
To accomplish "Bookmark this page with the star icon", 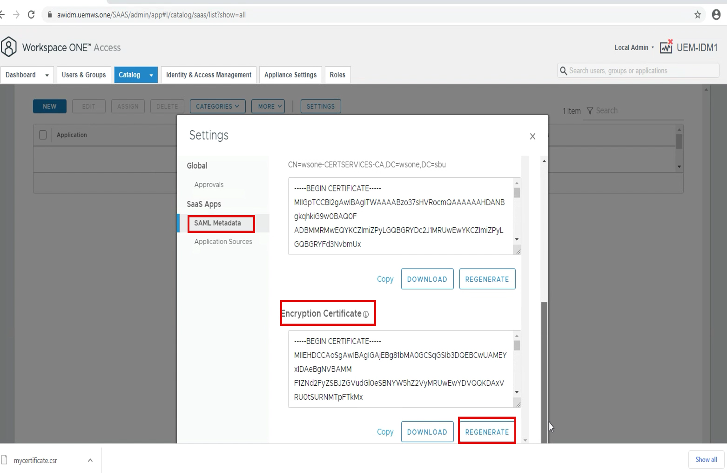I will (x=697, y=15).
